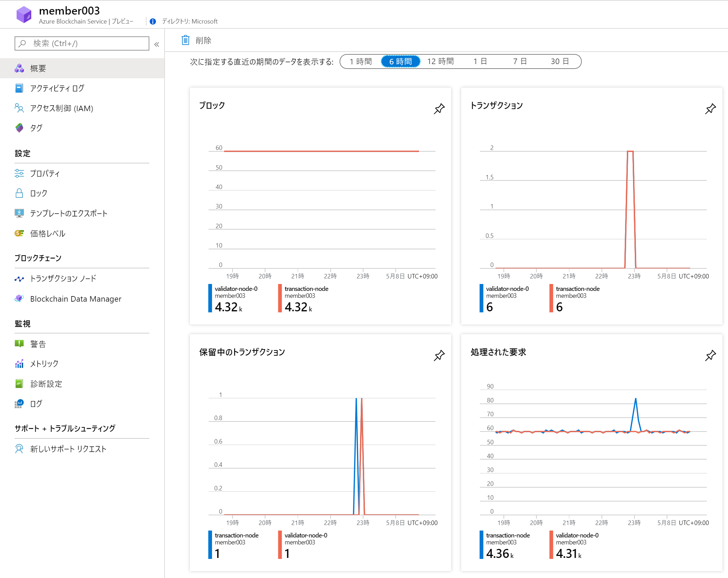Pin the トランザクション chart to dashboard

tap(710, 109)
